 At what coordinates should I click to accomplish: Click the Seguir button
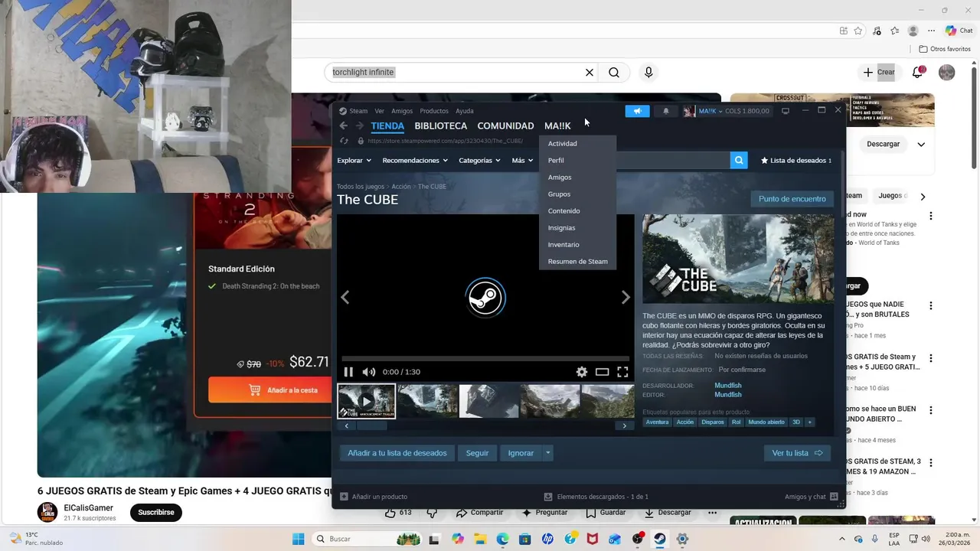pyautogui.click(x=477, y=453)
